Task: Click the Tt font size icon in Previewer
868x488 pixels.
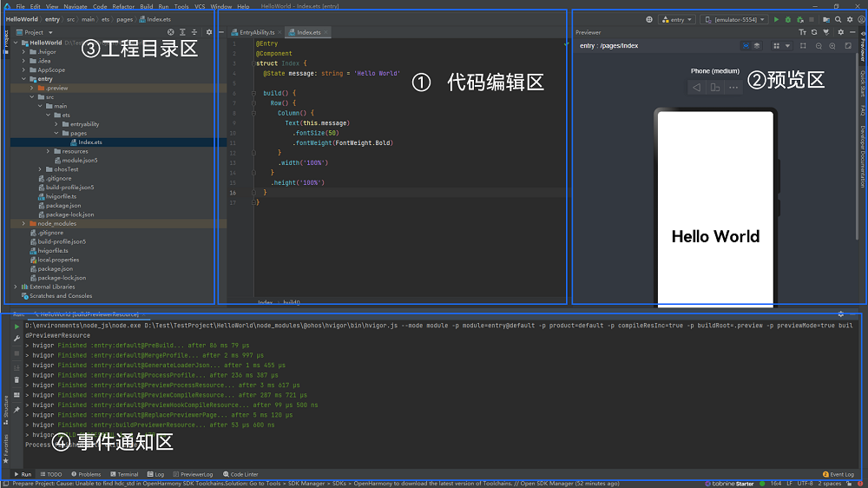Action: (802, 32)
